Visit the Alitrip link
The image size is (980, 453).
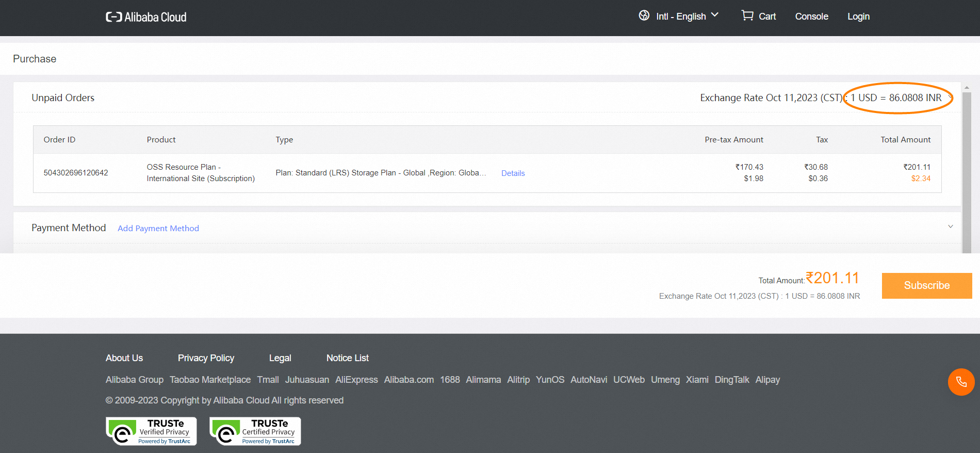[518, 380]
